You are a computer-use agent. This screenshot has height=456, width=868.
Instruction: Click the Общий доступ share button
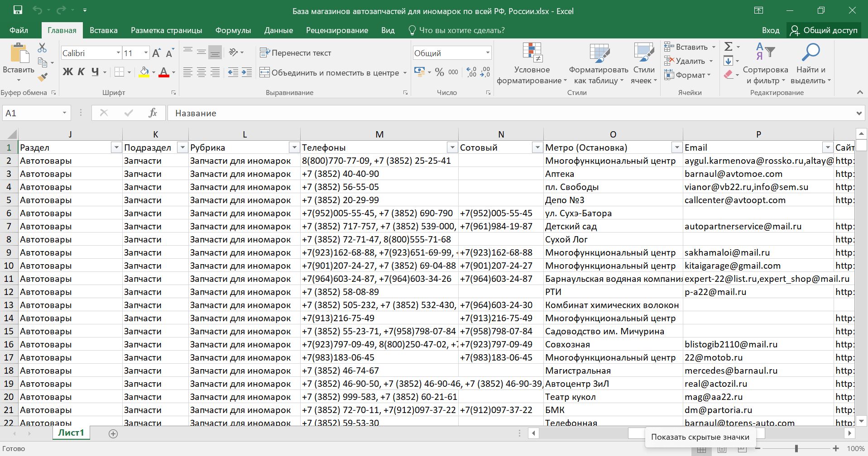point(824,30)
